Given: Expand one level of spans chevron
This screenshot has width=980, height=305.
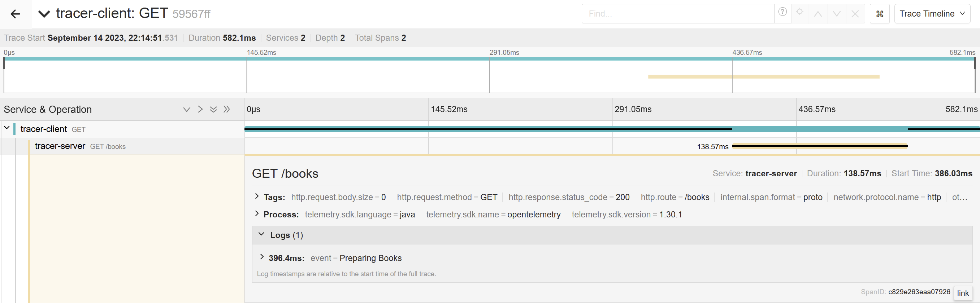Looking at the screenshot, I should 186,110.
